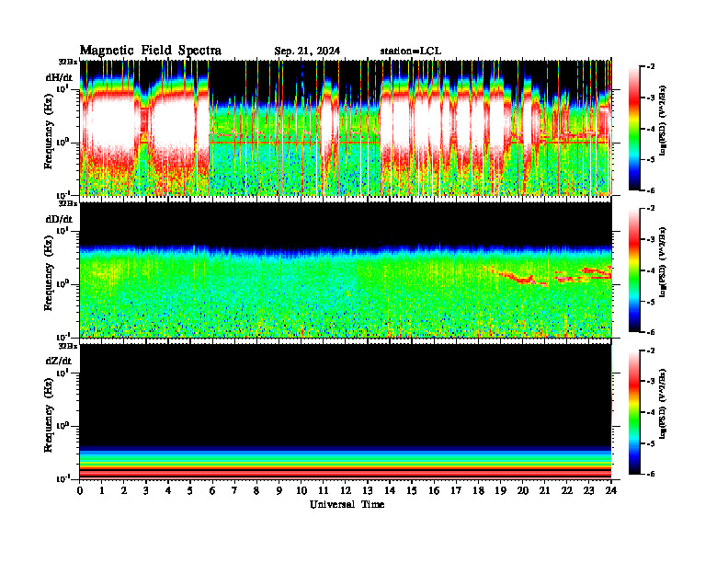728x563 pixels.
Task: Click hour 20 on the Universal Time axis
Action: click(522, 490)
